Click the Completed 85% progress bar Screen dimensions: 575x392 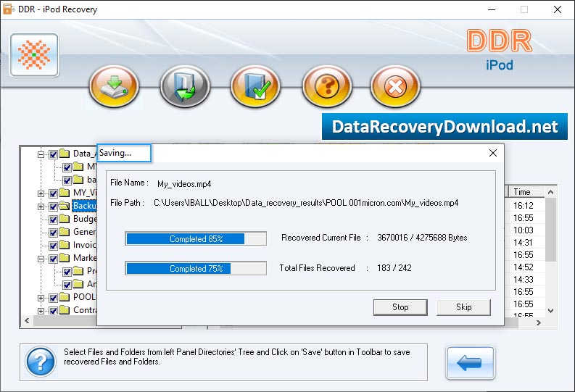click(x=196, y=238)
